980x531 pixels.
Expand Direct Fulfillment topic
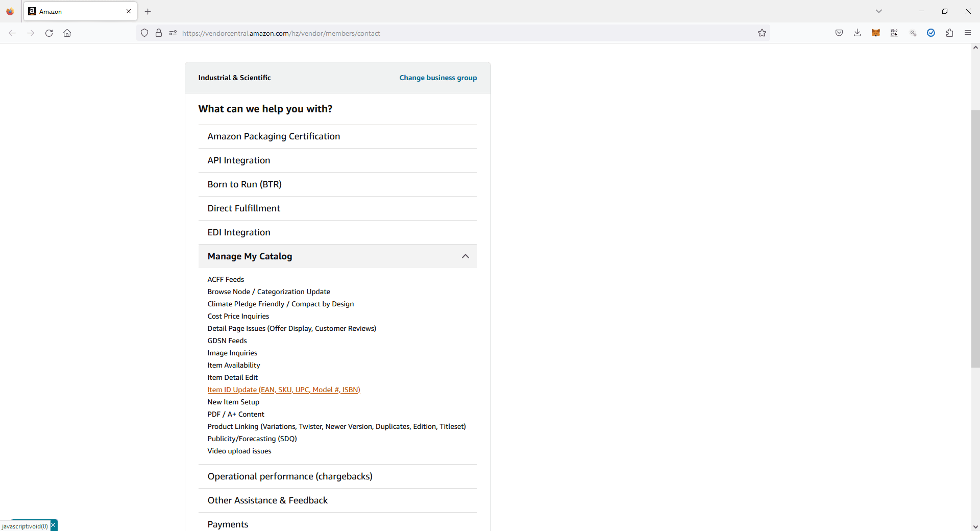pos(337,208)
